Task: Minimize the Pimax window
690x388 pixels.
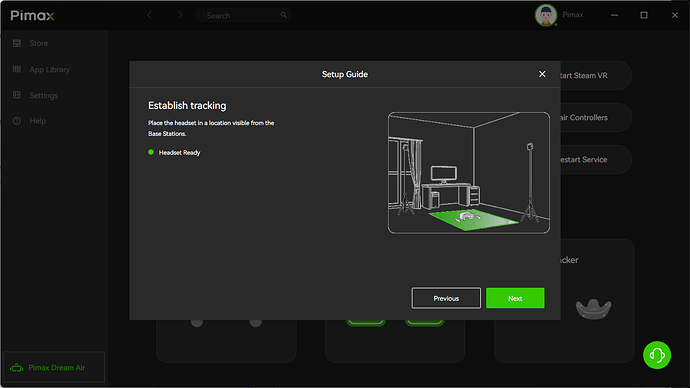Action: coord(614,15)
